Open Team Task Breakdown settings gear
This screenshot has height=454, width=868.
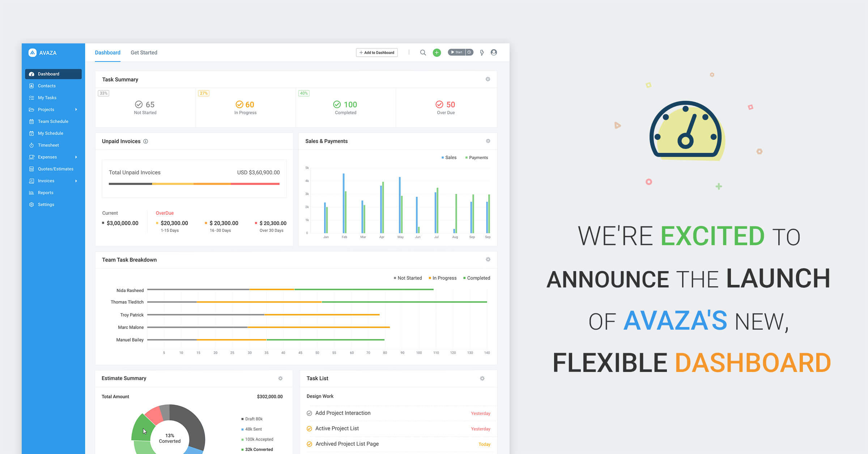tap(488, 260)
